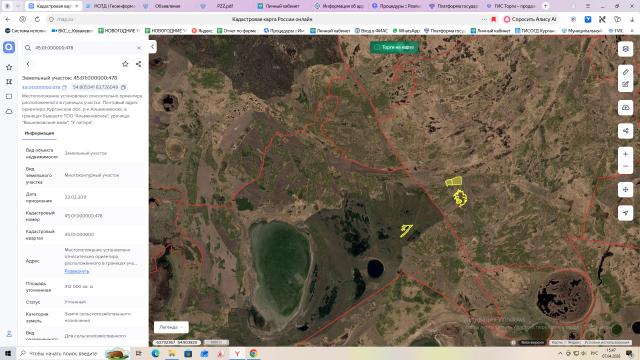The width and height of the screenshot is (640, 360).
Task: Open Windows notification center
Action: point(629,353)
